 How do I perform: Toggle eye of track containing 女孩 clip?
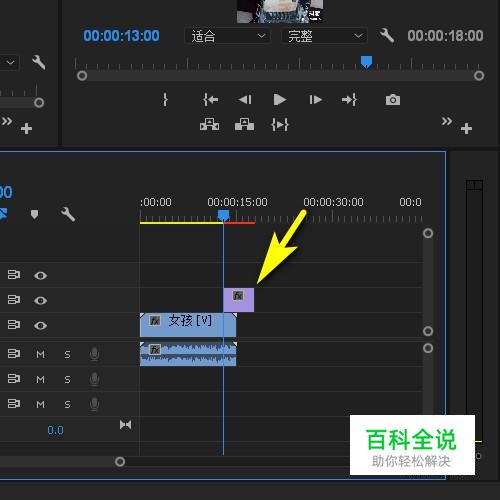pyautogui.click(x=40, y=325)
